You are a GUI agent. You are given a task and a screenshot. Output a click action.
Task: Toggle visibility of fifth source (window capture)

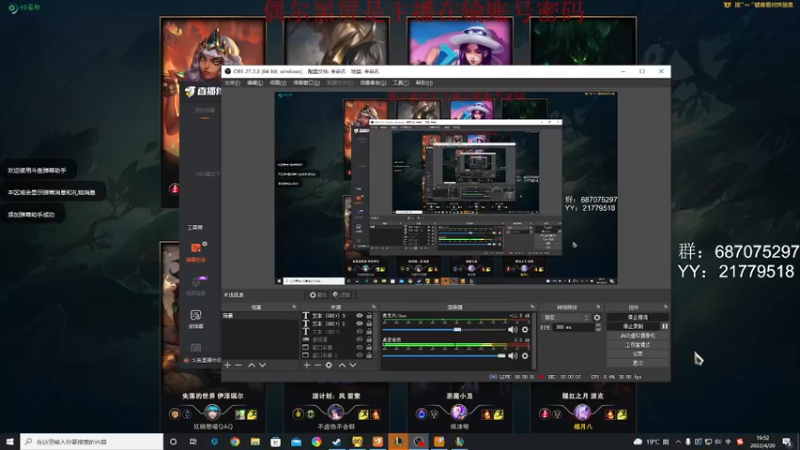click(360, 347)
